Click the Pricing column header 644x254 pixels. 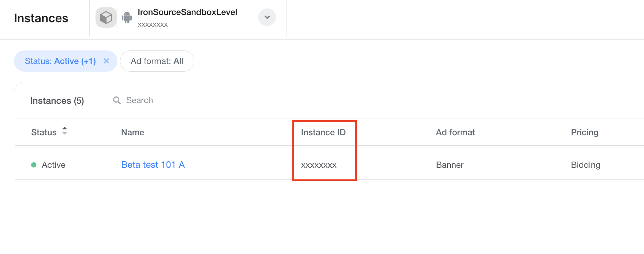coord(584,132)
